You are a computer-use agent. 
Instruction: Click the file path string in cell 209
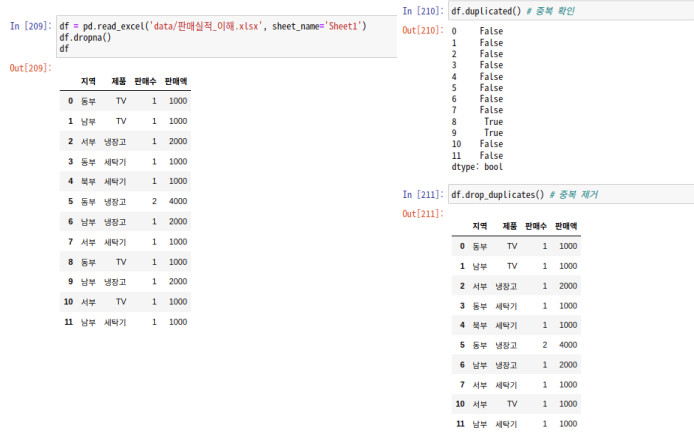(205, 27)
